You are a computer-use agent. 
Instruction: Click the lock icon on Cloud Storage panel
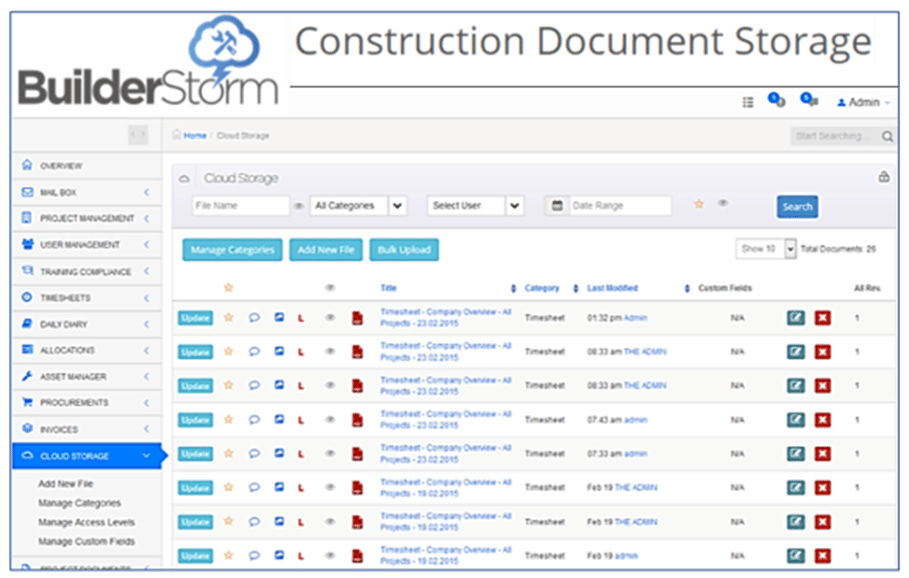tap(883, 177)
